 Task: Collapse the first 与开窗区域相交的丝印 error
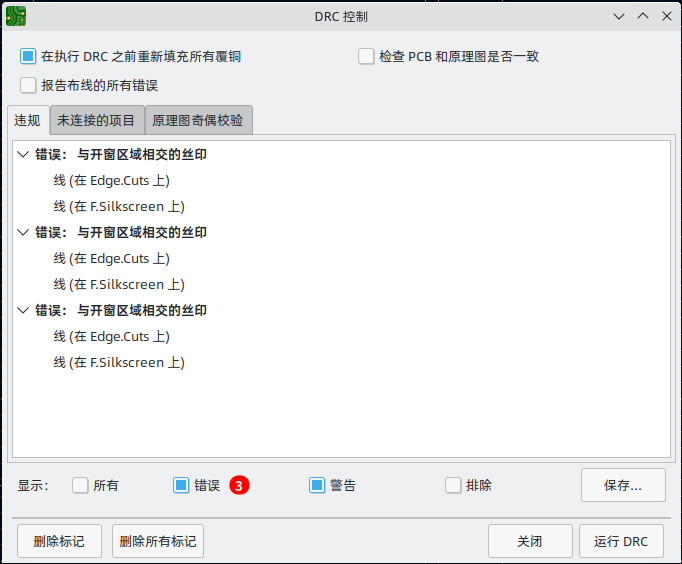point(23,155)
